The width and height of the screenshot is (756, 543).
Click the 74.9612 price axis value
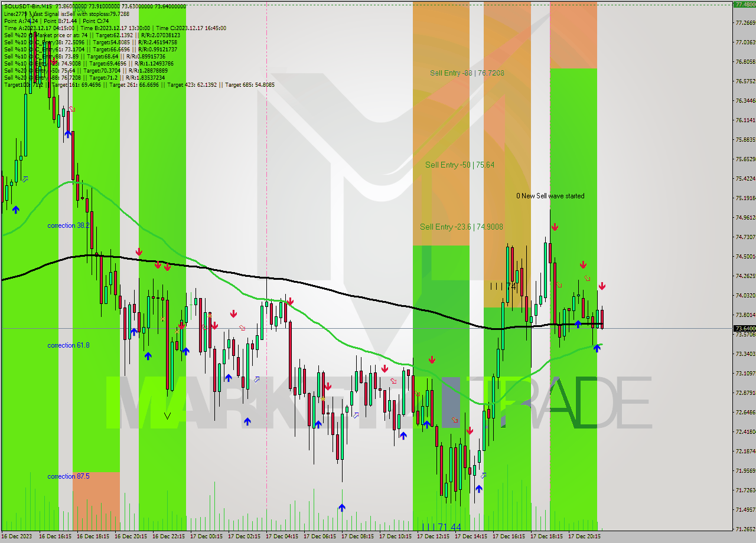tap(745, 217)
